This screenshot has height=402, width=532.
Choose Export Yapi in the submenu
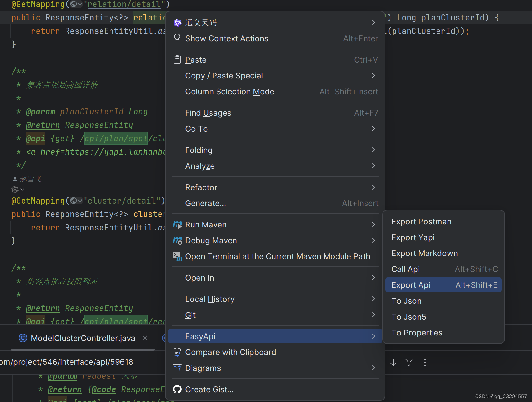[x=444, y=237]
